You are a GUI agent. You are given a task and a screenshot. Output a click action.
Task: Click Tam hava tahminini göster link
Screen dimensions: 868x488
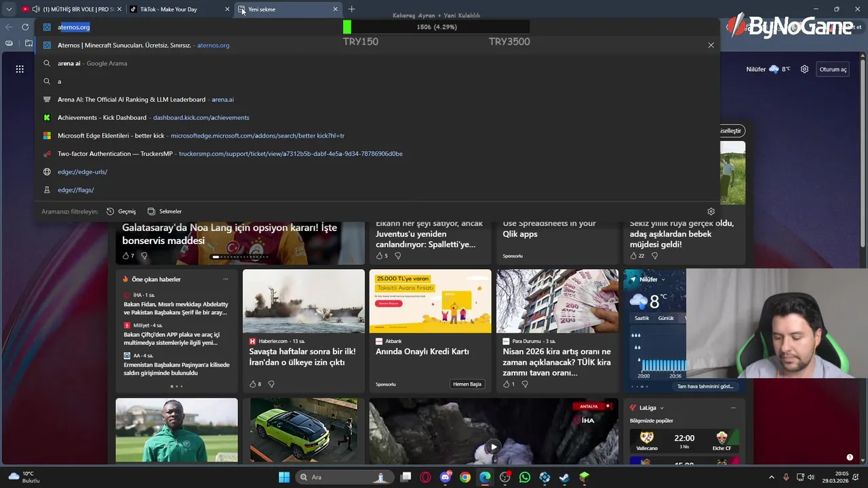click(x=705, y=386)
